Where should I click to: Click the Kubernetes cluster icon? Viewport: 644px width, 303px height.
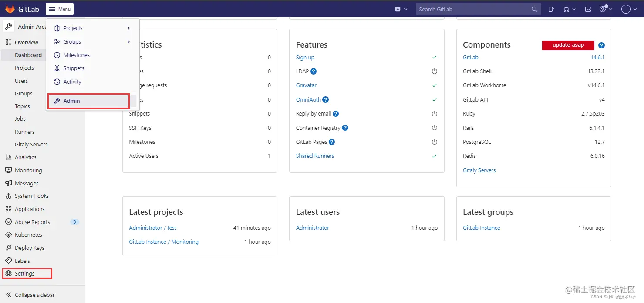[8, 235]
